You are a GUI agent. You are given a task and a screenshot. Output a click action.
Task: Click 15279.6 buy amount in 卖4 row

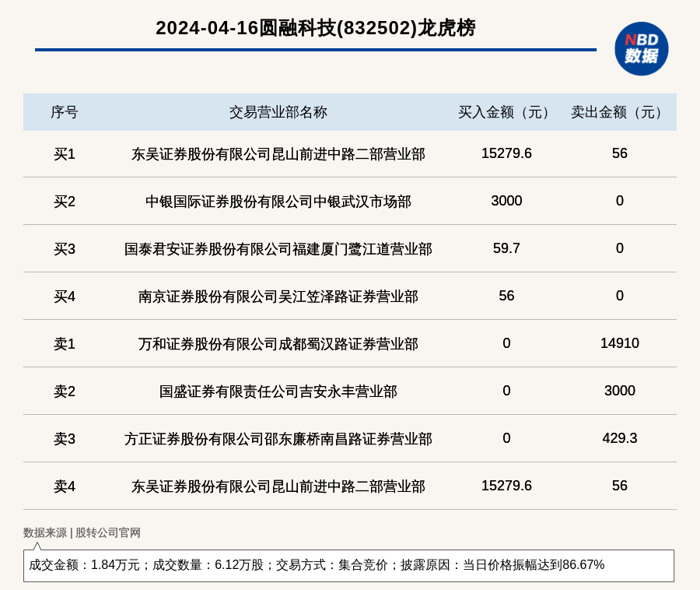click(506, 486)
